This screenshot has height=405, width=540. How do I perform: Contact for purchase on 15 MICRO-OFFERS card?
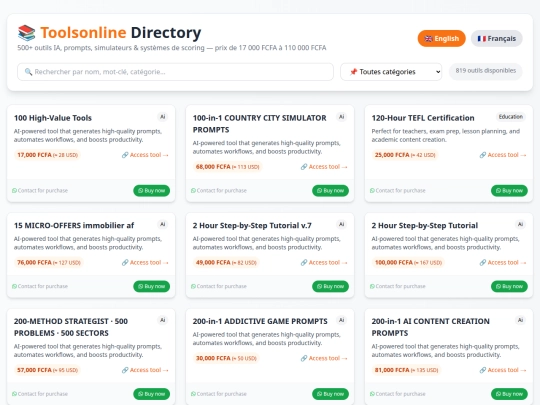pos(40,286)
